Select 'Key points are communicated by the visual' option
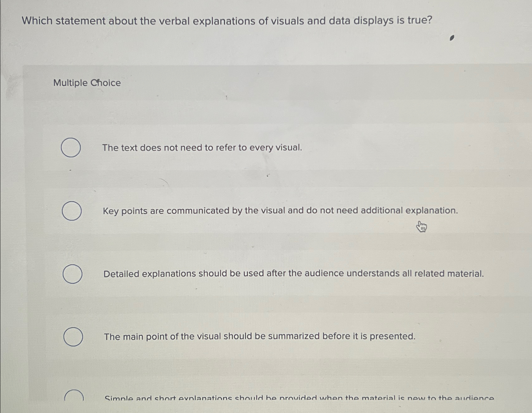This screenshot has height=413, width=532. click(x=71, y=211)
